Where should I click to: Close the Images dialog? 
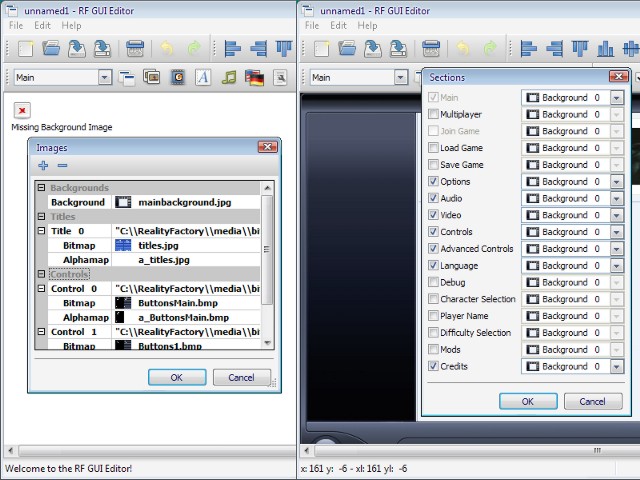point(268,147)
